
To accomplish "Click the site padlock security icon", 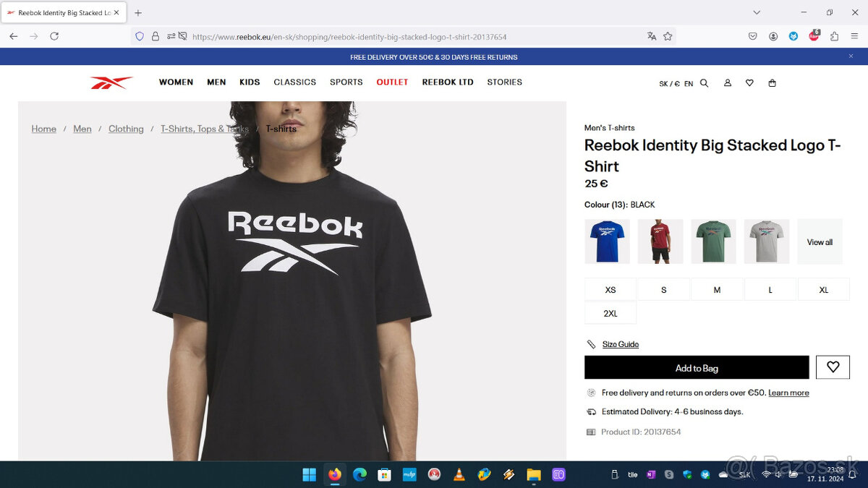I will pyautogui.click(x=156, y=36).
